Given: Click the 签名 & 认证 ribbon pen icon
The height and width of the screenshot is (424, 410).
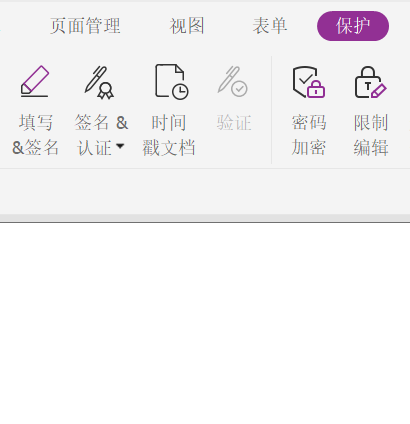Looking at the screenshot, I should coord(99,82).
